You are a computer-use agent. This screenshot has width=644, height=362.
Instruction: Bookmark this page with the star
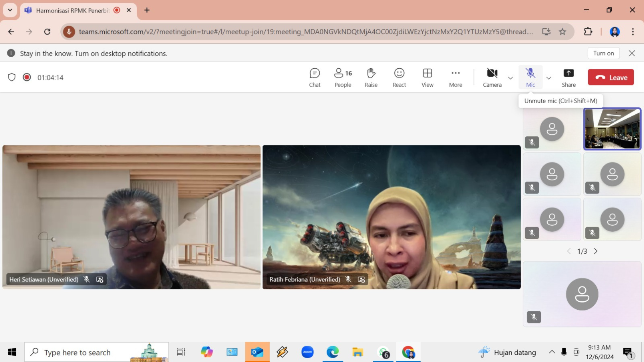562,32
